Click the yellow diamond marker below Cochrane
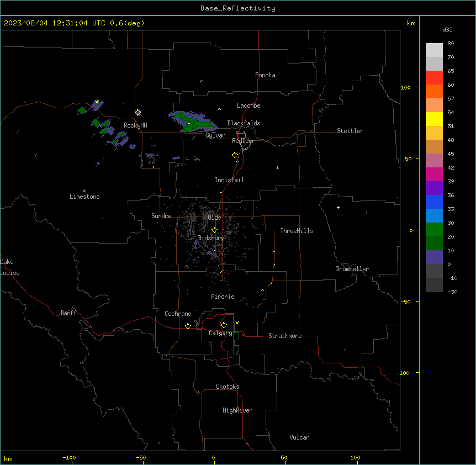This screenshot has height=465, width=476. tap(188, 326)
